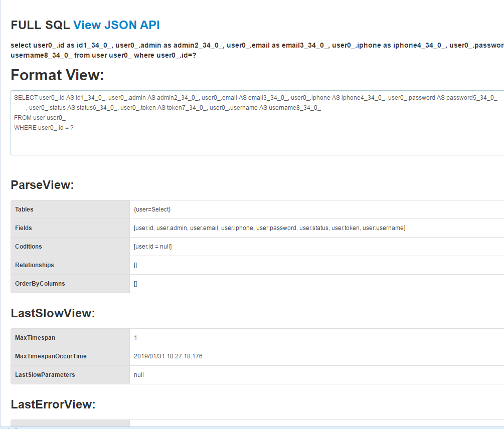Click the 2019/01/31 10:27:18:176 timestamp
504x429 pixels.
[x=168, y=356]
